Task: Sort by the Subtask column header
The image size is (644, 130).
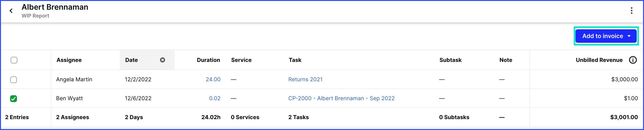Action: point(450,60)
